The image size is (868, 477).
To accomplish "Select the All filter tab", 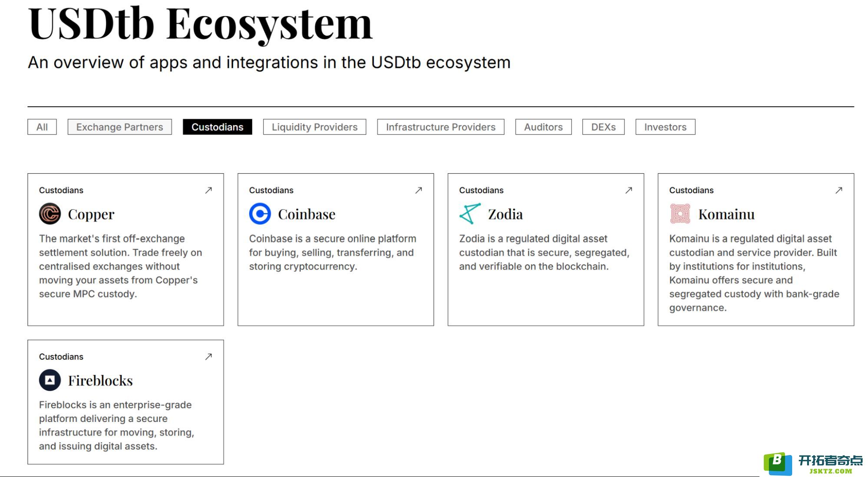I will (x=42, y=127).
